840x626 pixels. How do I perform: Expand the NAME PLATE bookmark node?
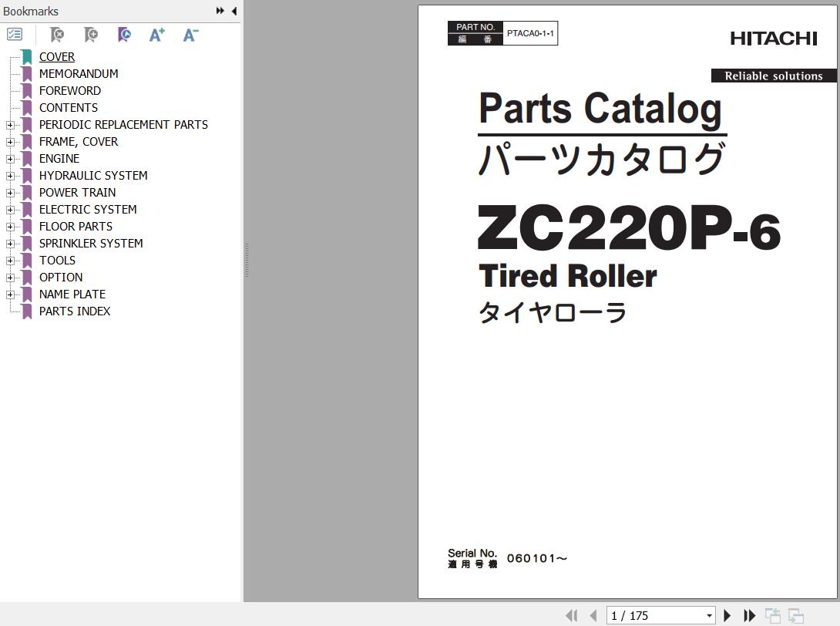(10, 294)
